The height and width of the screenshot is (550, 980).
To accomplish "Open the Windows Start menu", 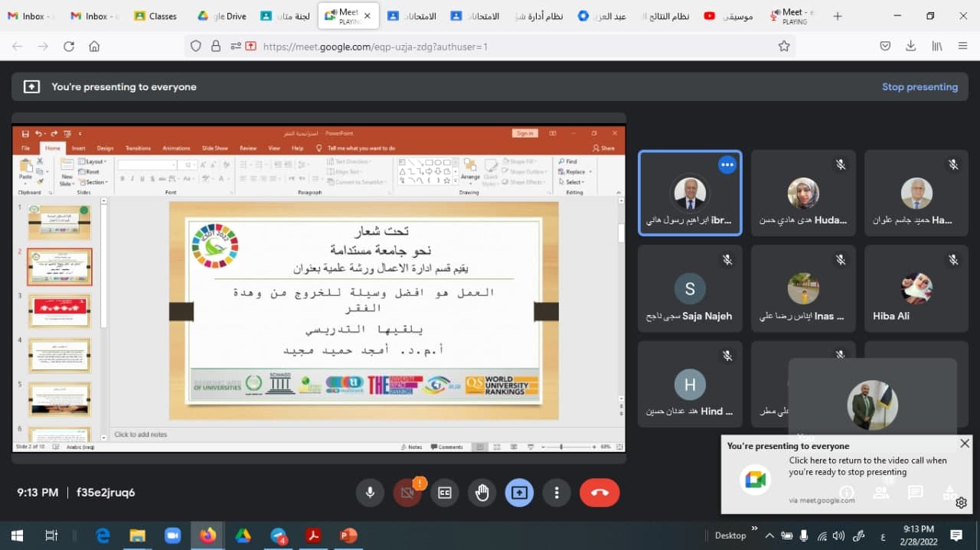I will coord(16,535).
